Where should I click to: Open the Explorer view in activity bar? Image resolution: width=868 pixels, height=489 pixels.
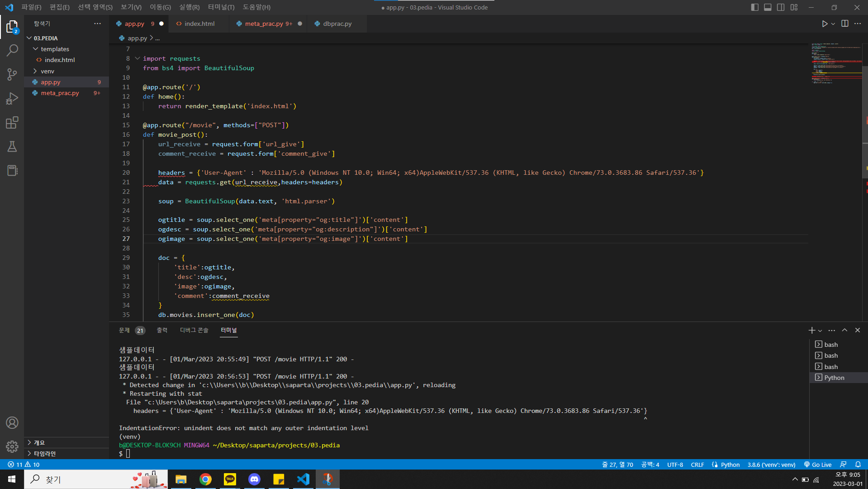pyautogui.click(x=12, y=27)
